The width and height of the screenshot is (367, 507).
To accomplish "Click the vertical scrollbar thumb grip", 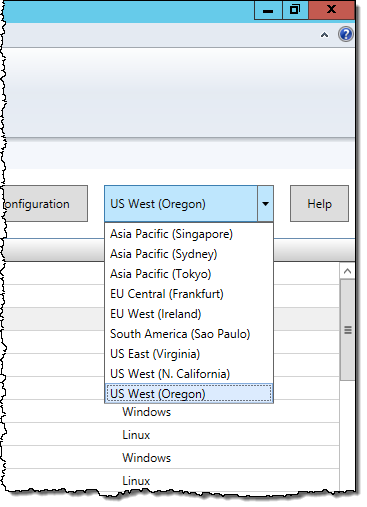I will 348,330.
